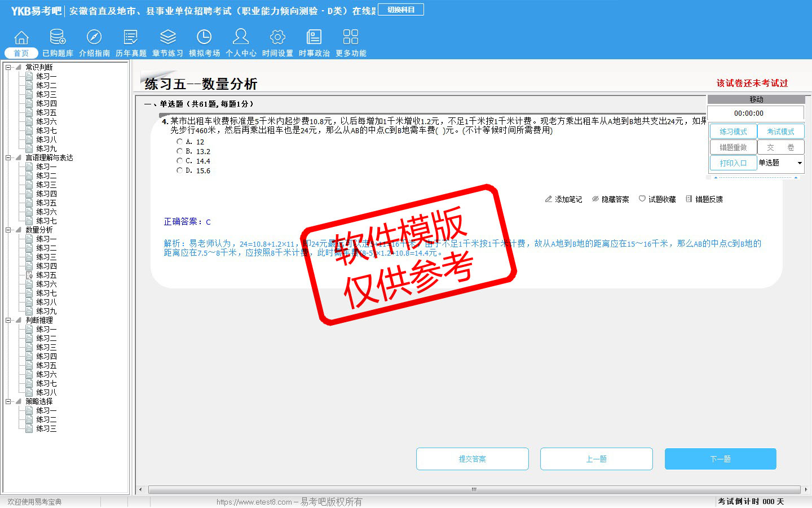Open the 单选题 question type dropdown
This screenshot has width=812, height=508.
coord(799,163)
